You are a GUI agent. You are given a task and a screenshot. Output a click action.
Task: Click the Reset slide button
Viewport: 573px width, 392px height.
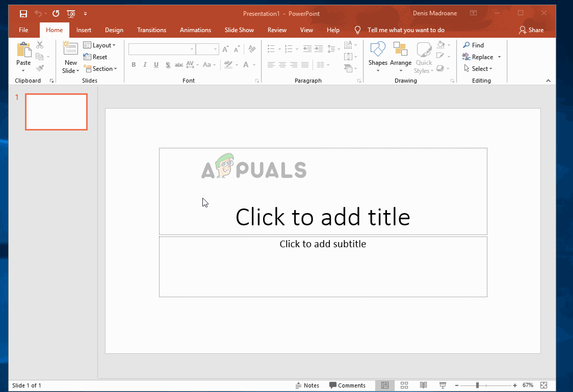click(x=95, y=57)
